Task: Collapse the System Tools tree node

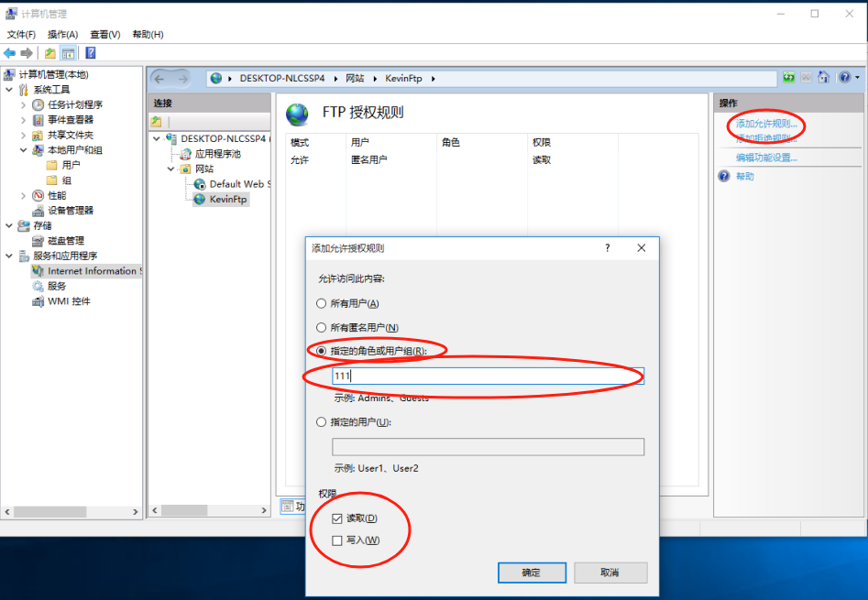Action: (9, 89)
